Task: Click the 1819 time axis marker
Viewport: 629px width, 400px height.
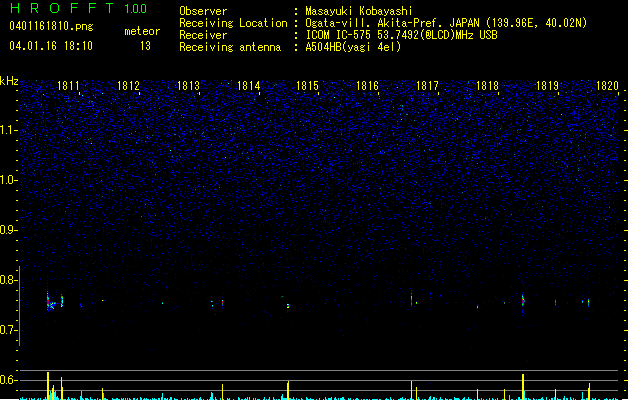Action: click(547, 86)
